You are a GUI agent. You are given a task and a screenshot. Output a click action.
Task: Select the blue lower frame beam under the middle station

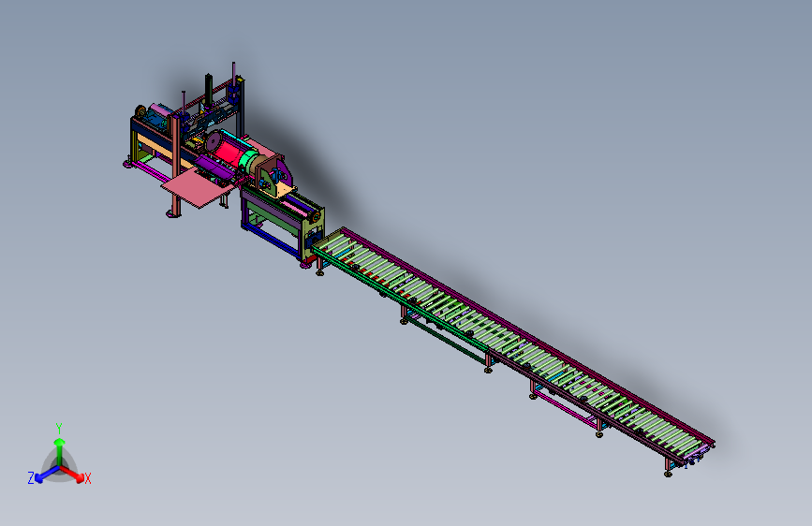(x=273, y=241)
